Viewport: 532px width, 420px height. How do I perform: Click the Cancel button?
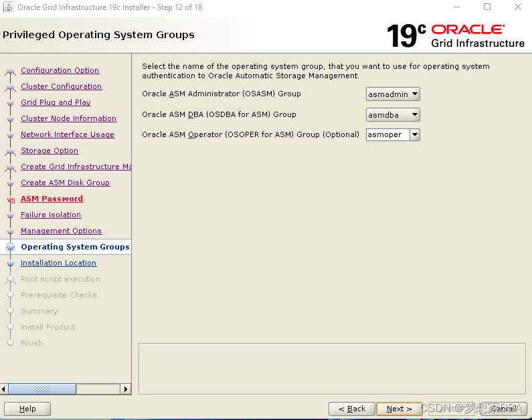(x=503, y=409)
